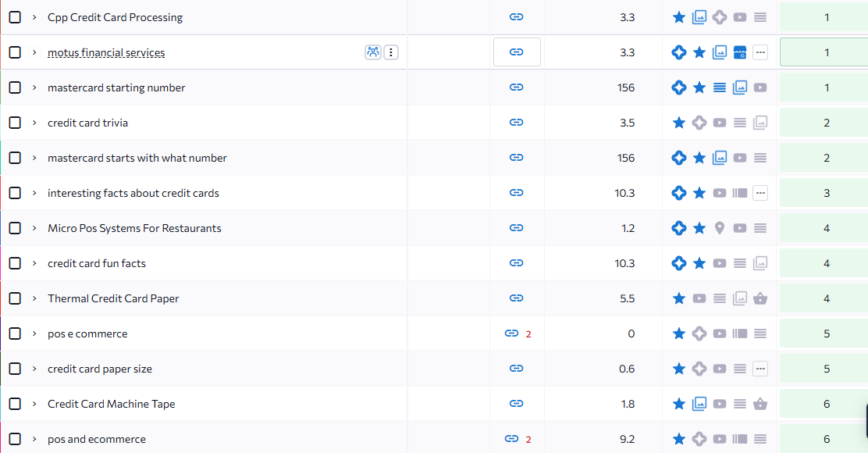Viewport: 868px width, 453px height.
Task: Open the three-dot menu next to motus financial services
Action: 390,52
